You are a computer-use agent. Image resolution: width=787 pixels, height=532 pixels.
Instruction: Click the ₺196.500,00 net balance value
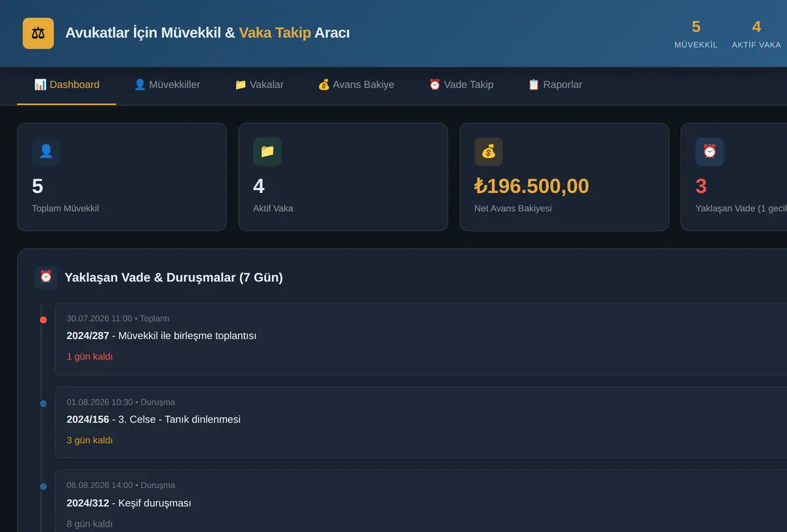pyautogui.click(x=532, y=186)
